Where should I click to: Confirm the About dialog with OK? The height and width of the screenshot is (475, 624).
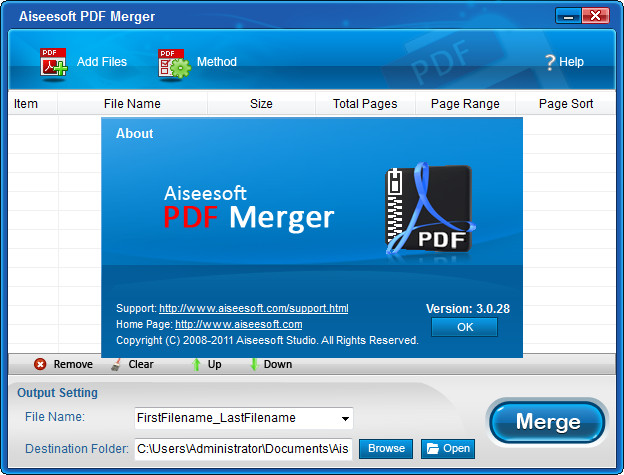[464, 327]
